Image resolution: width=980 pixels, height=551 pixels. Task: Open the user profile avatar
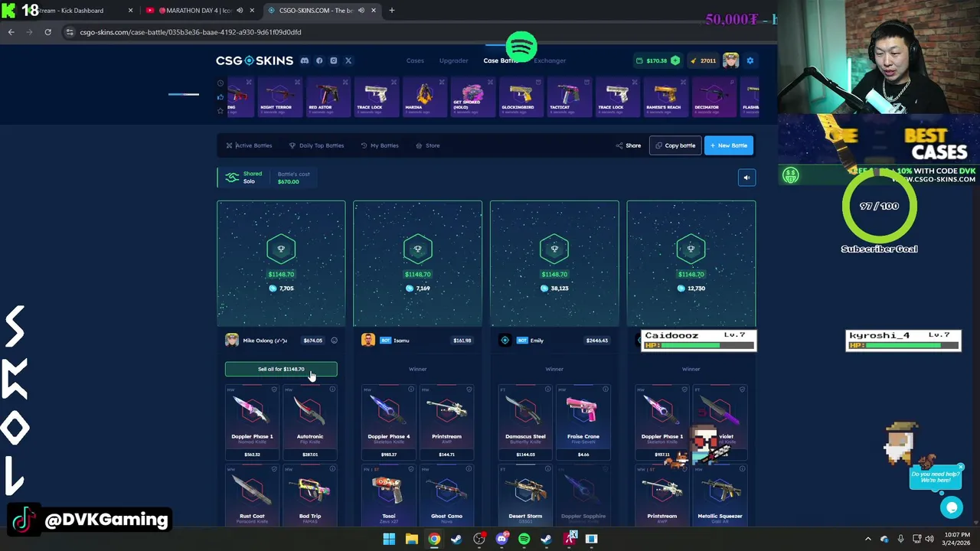pyautogui.click(x=730, y=60)
